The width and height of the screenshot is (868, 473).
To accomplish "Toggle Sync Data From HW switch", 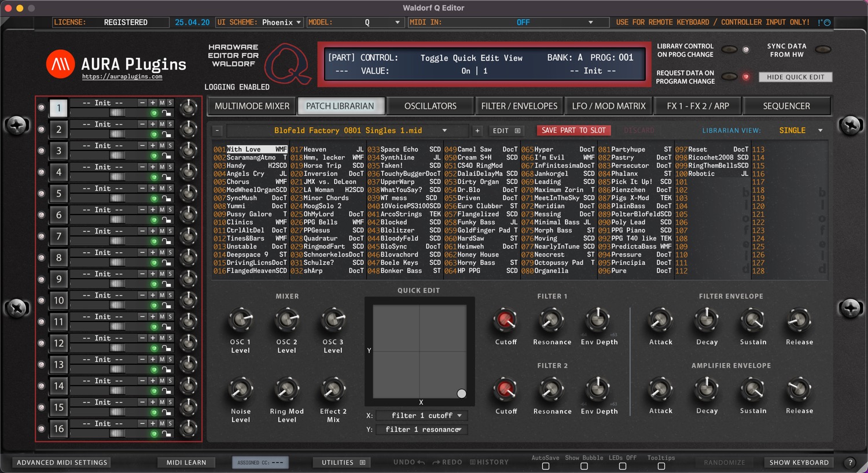I will (x=823, y=50).
